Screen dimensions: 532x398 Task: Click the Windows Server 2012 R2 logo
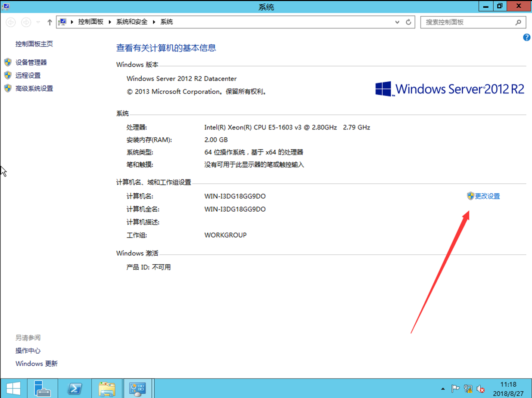click(x=450, y=89)
